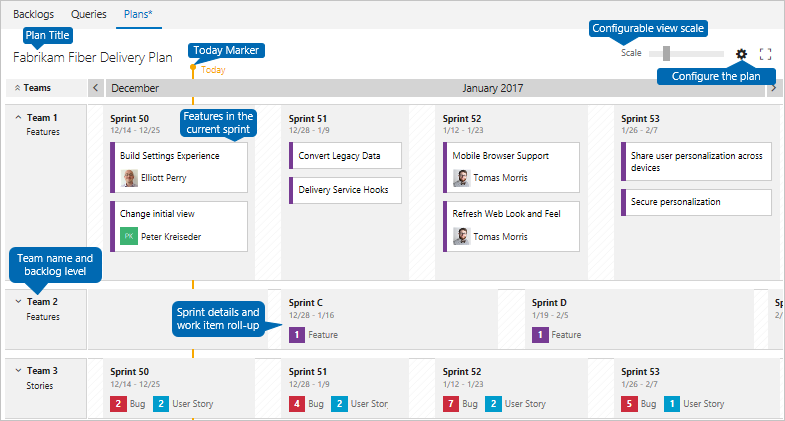
Task: Open the Delivery Service Hooks card
Action: click(x=345, y=190)
